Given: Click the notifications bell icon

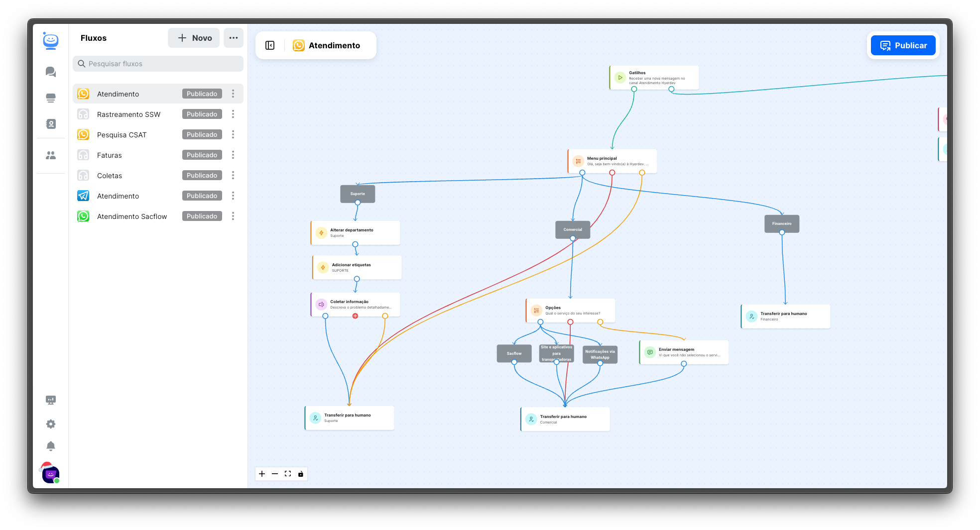Looking at the screenshot, I should [x=51, y=446].
